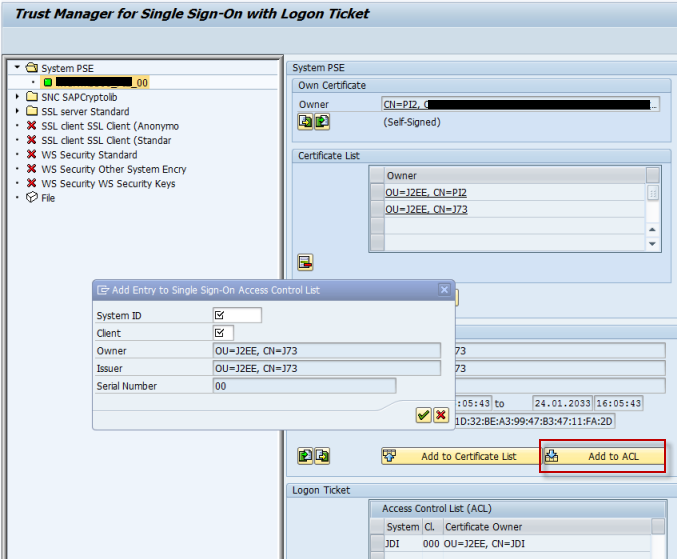Expand the SSL server Standard folder
Screen dimensions: 677x559
(17, 111)
